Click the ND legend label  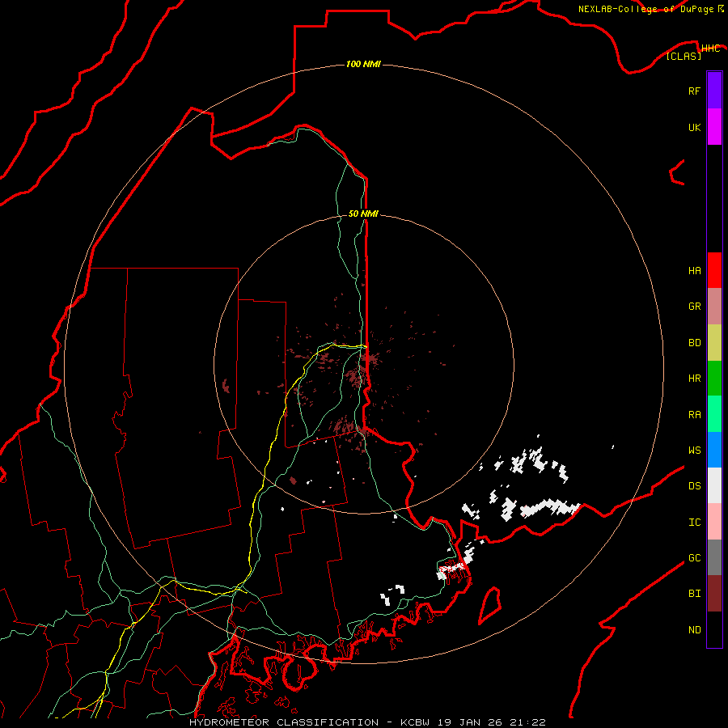694,630
